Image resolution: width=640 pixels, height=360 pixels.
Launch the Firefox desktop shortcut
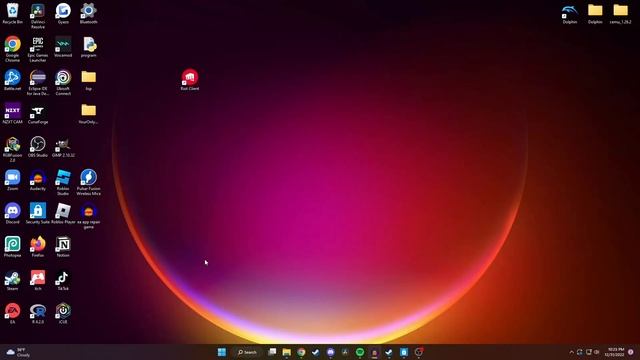38,247
